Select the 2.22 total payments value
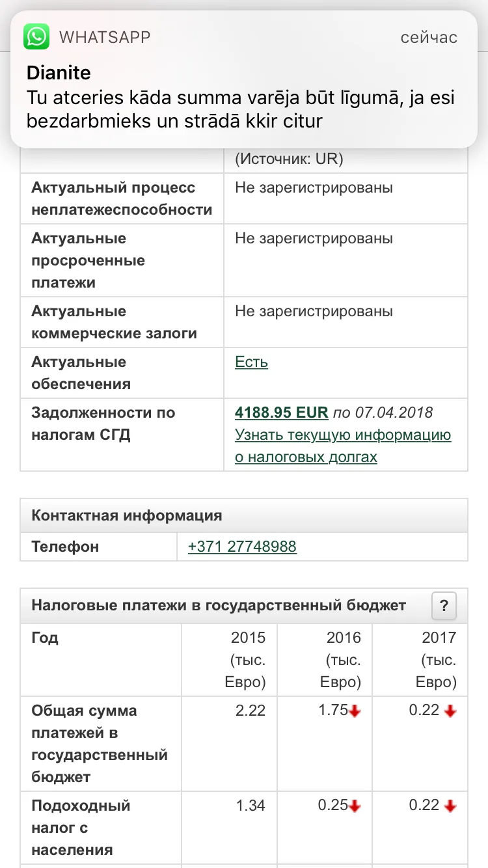The image size is (488, 868). coord(251,711)
